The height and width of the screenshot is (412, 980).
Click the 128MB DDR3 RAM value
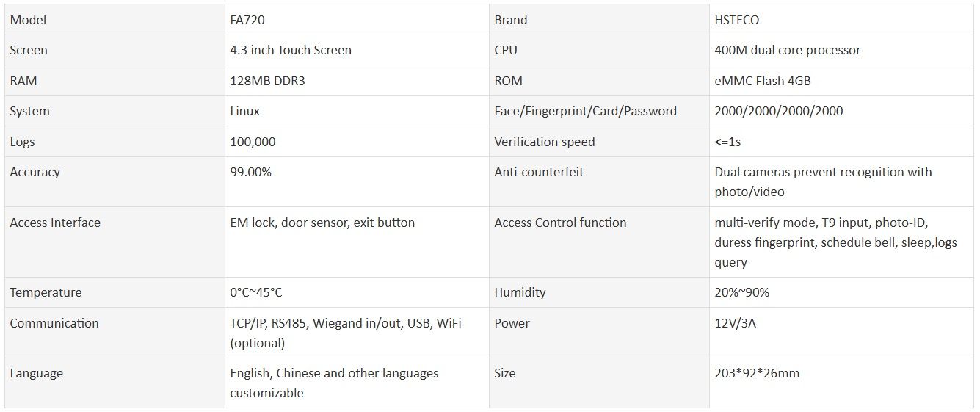[x=267, y=81]
